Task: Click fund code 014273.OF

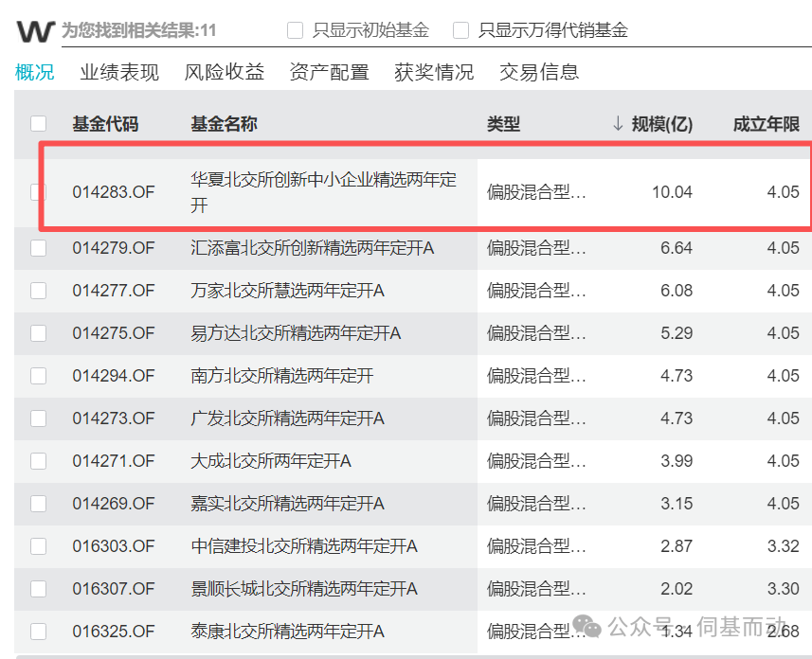Action: (114, 418)
